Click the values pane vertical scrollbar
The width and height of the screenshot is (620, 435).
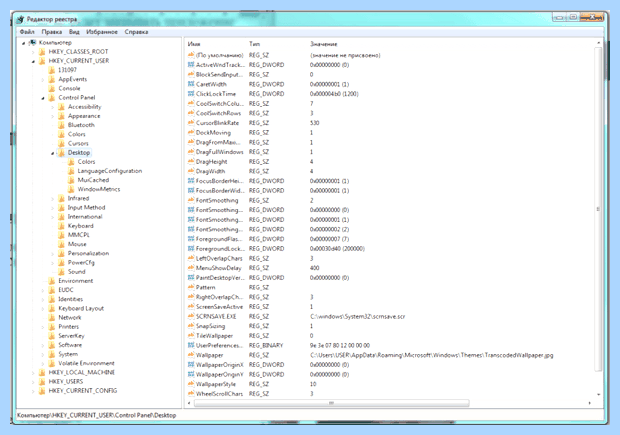pos(598,209)
